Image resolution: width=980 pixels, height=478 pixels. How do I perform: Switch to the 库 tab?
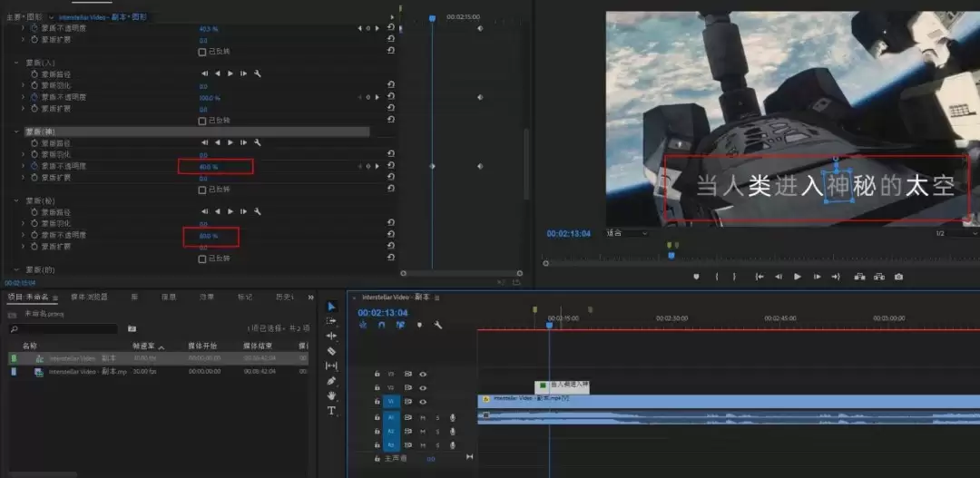point(134,298)
